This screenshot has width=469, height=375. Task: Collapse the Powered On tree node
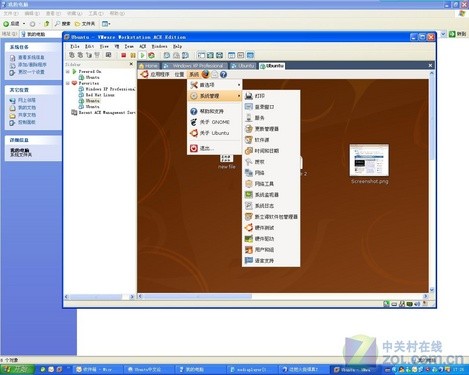[x=68, y=71]
